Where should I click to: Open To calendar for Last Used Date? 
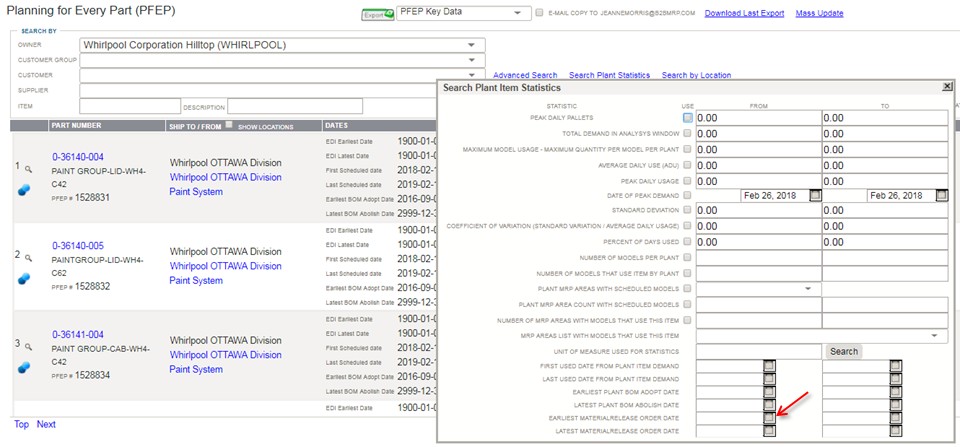point(896,378)
